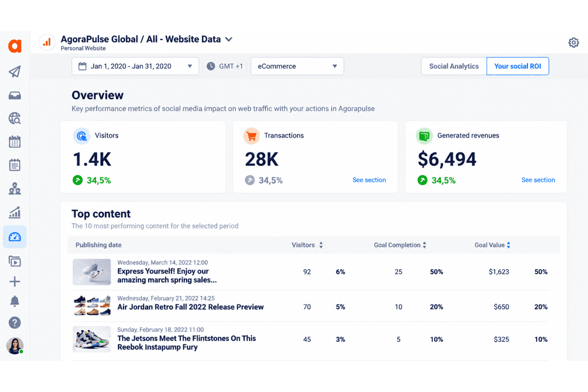Click the Visitors card icon
This screenshot has width=588, height=392.
click(x=81, y=136)
